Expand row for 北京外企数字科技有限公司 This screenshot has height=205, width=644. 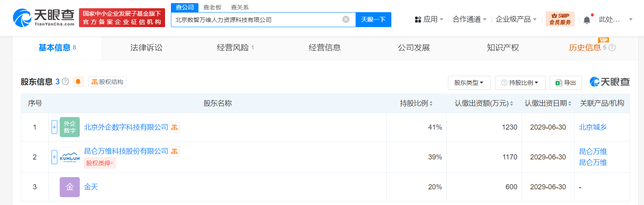point(55,127)
